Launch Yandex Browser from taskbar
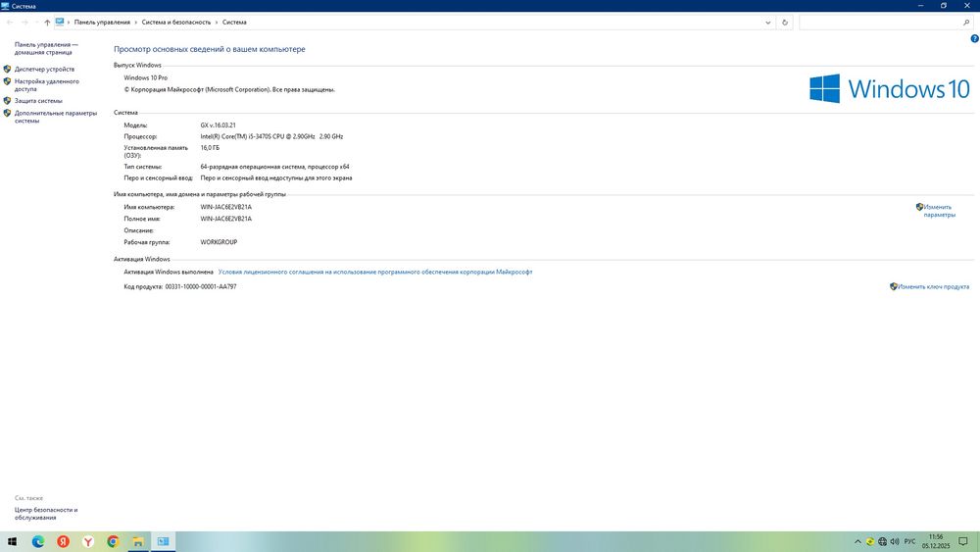 point(88,541)
